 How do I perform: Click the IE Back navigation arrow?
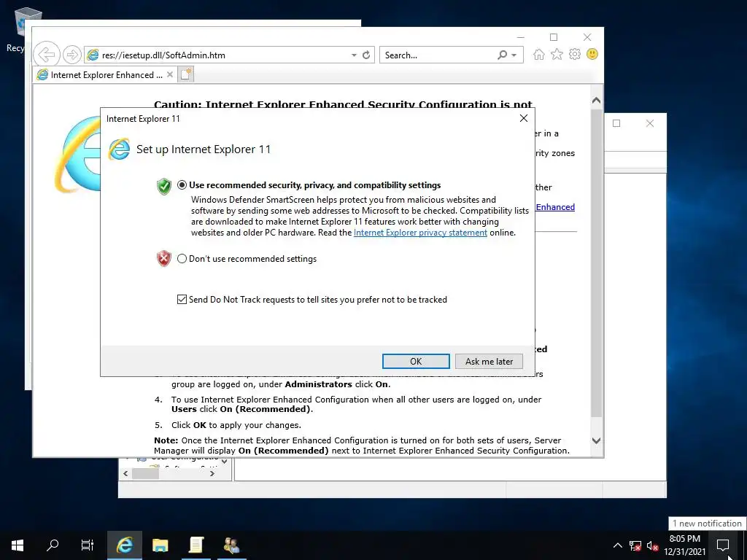pyautogui.click(x=47, y=55)
